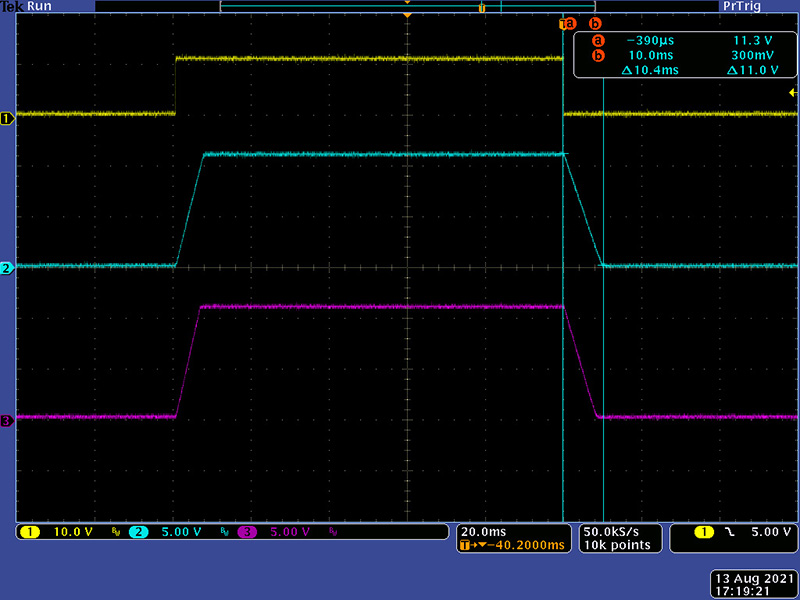800x600 pixels.
Task: Click the channel 1 ground marker
Action: [6, 118]
